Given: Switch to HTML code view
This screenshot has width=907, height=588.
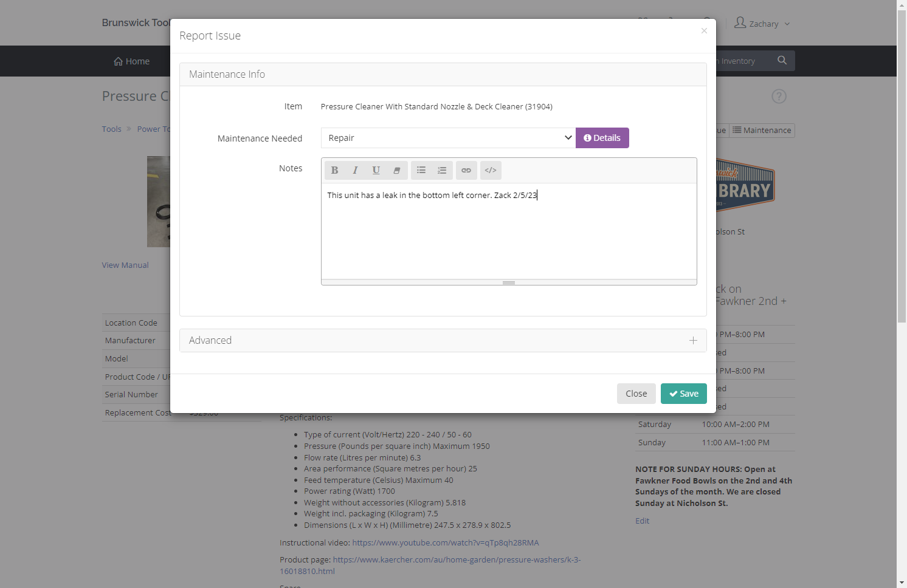Looking at the screenshot, I should [491, 171].
